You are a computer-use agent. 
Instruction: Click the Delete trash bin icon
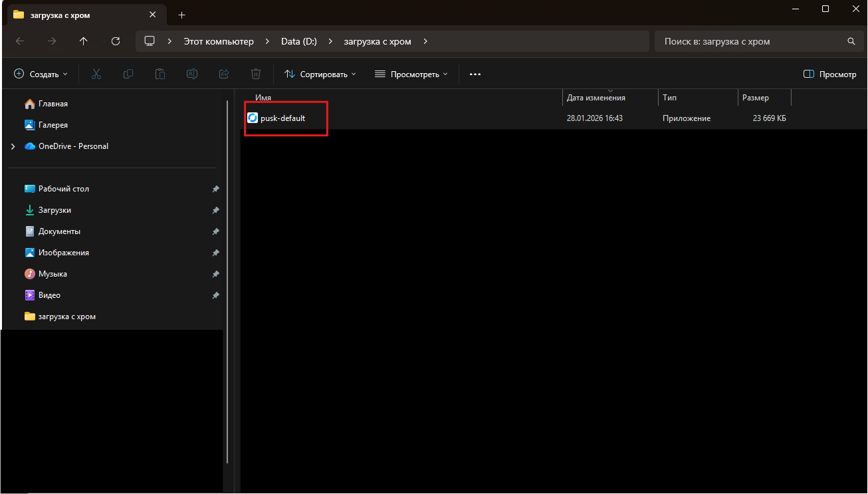256,74
